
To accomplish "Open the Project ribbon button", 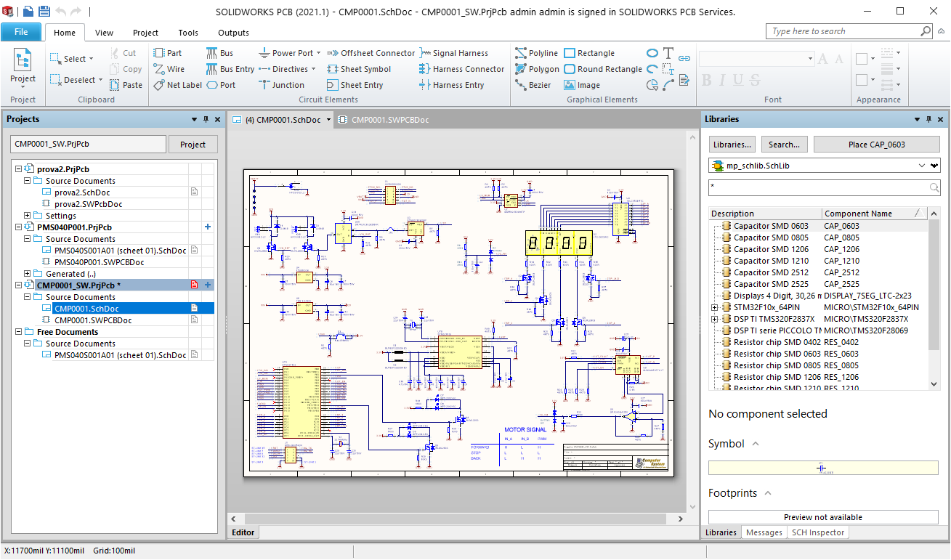I will 23,69.
